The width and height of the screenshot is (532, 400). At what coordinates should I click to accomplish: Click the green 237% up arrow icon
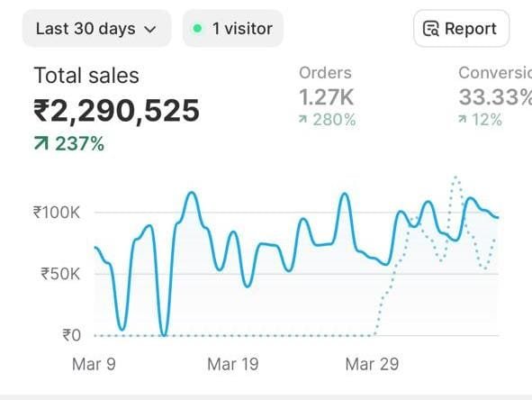41,143
